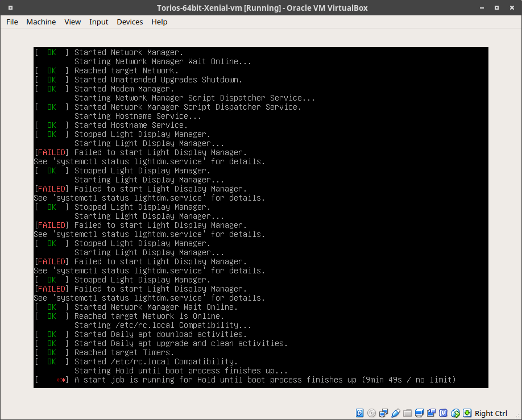Viewport: 522px width, 420px height.
Task: Open the File menu
Action: click(12, 22)
